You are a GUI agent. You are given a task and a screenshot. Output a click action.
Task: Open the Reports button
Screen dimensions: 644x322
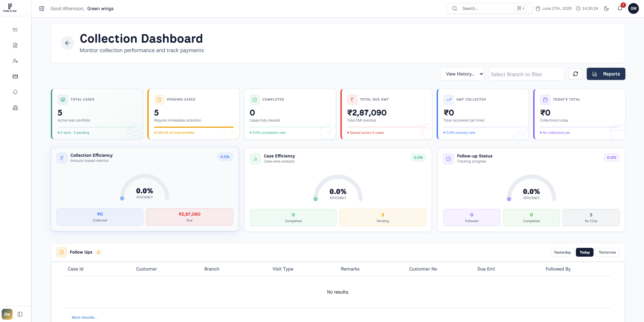(606, 74)
